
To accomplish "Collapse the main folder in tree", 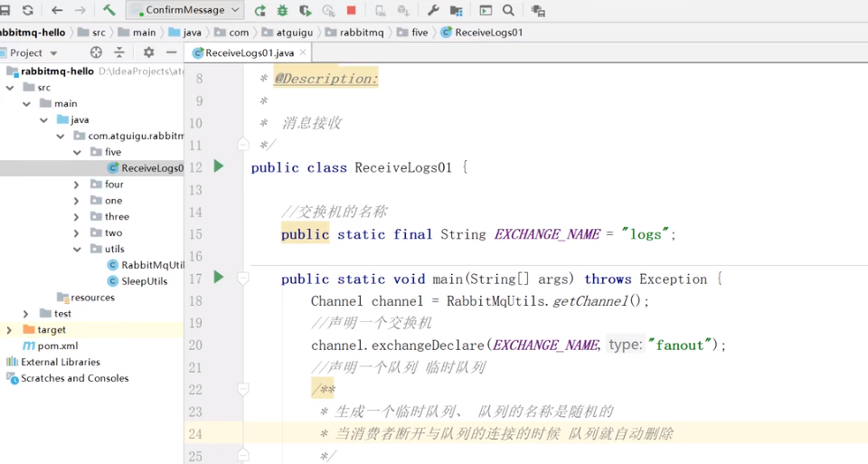I will click(26, 103).
